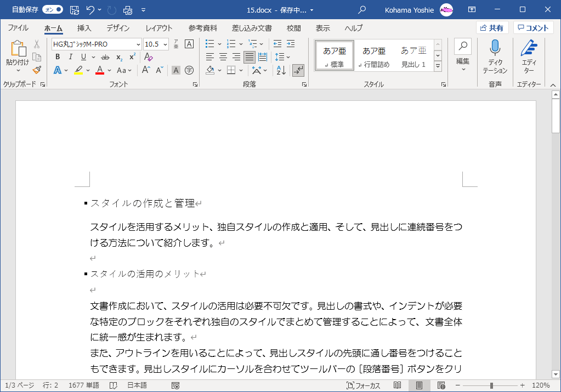Toggle Subscript formatting
Screen dimensions: 561x392
pyautogui.click(x=119, y=57)
